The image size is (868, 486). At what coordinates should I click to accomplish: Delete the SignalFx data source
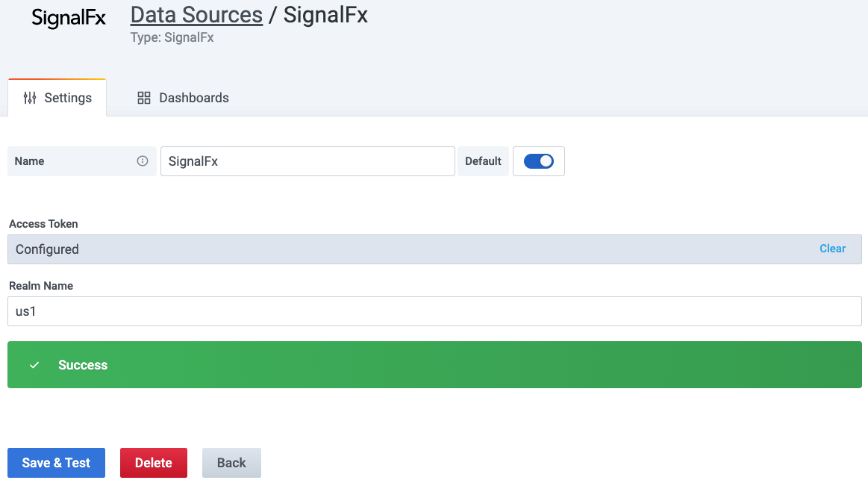[x=154, y=462]
